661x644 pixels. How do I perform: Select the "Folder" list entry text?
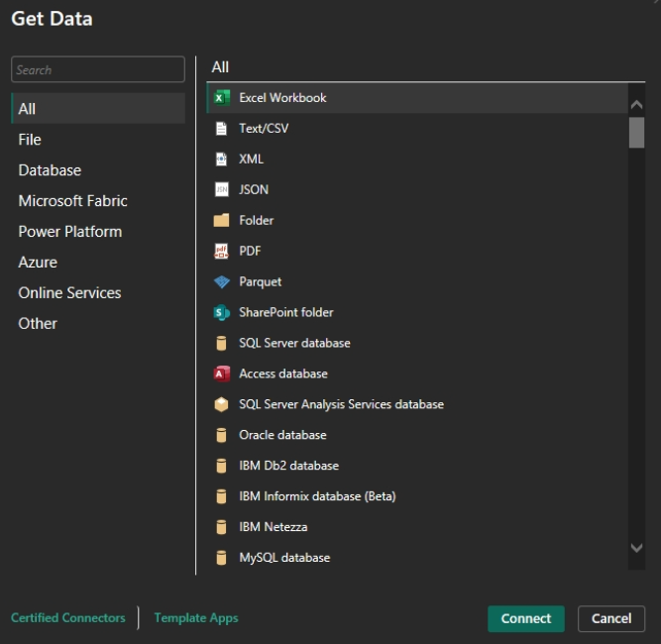pos(257,220)
